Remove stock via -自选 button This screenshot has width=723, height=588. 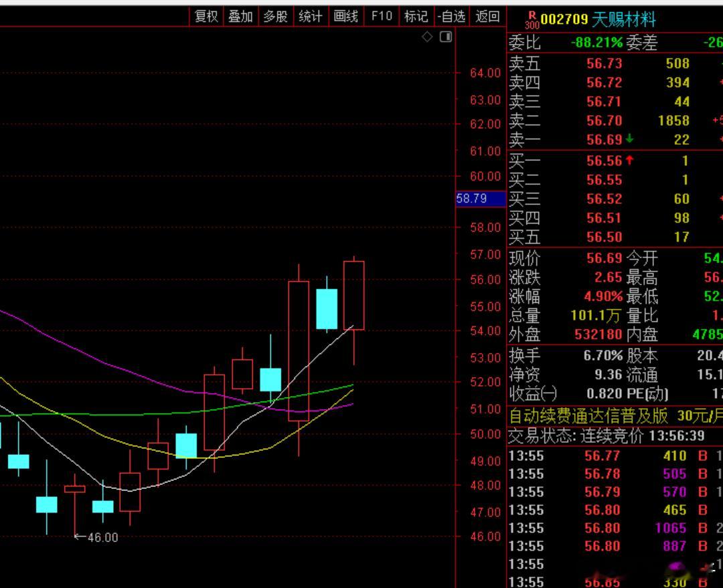point(451,17)
